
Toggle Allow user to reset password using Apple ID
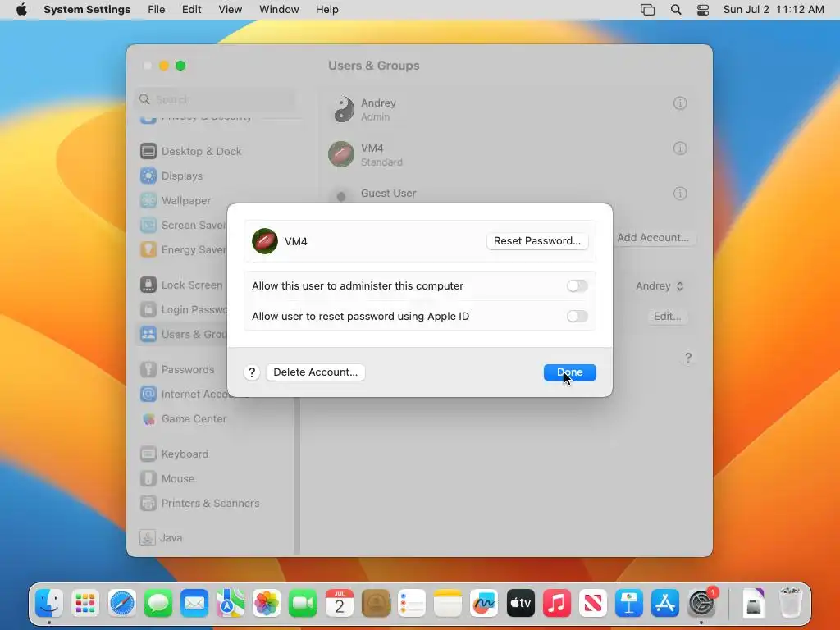[x=577, y=317]
